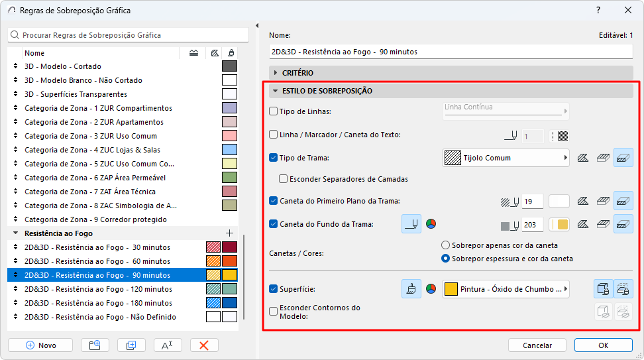Check Esconder Separadores de Camadas
This screenshot has height=360, width=644.
[283, 179]
